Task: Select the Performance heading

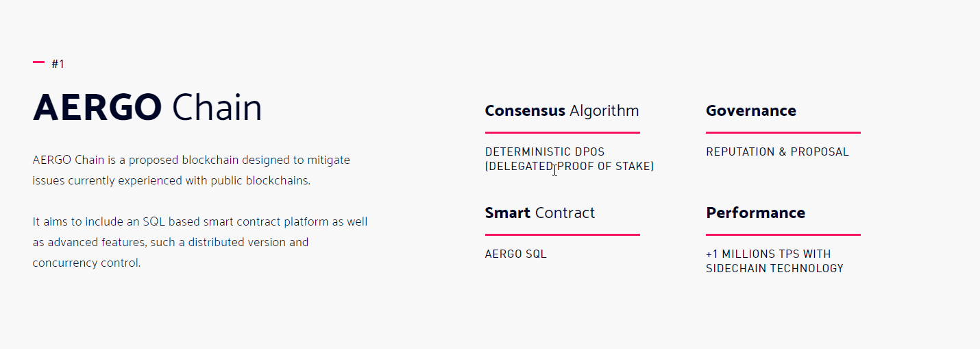Action: (x=755, y=213)
